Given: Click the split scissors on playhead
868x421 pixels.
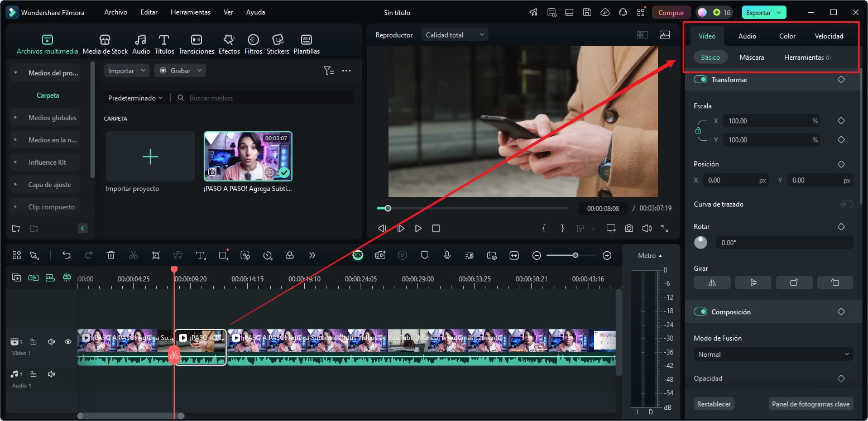Looking at the screenshot, I should tap(174, 355).
